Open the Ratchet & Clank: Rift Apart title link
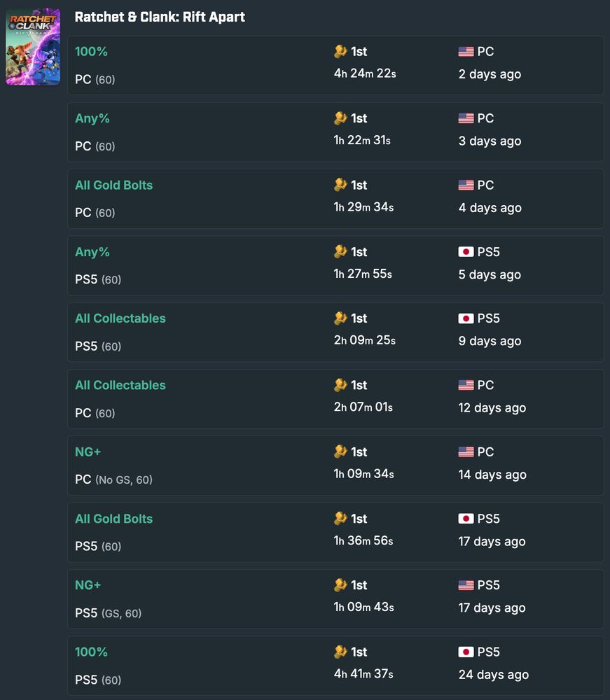Viewport: 610px width, 700px height. tap(160, 17)
